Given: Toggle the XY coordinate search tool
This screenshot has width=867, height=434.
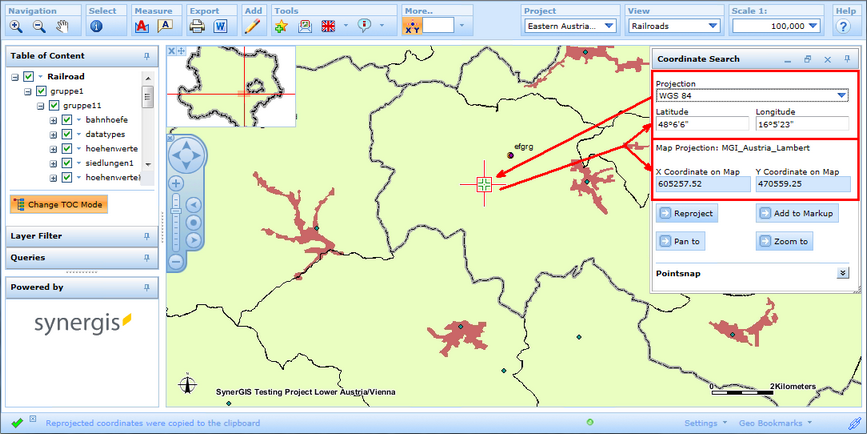Looking at the screenshot, I should (412, 26).
